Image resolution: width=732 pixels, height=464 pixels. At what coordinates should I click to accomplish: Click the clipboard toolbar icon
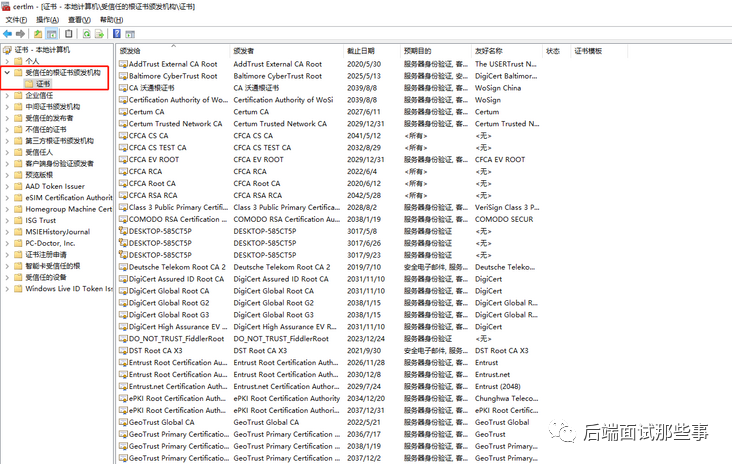click(x=69, y=34)
